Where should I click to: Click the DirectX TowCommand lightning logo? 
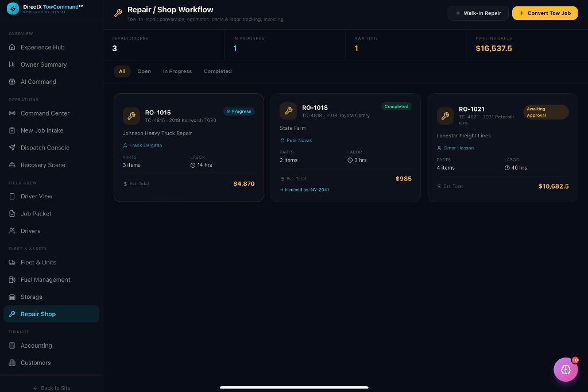click(13, 9)
